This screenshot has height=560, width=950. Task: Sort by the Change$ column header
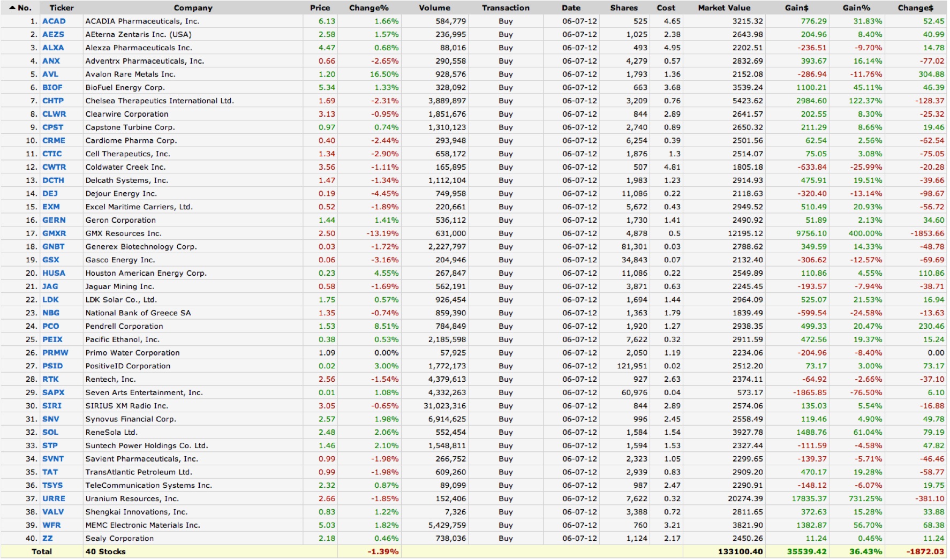915,7
